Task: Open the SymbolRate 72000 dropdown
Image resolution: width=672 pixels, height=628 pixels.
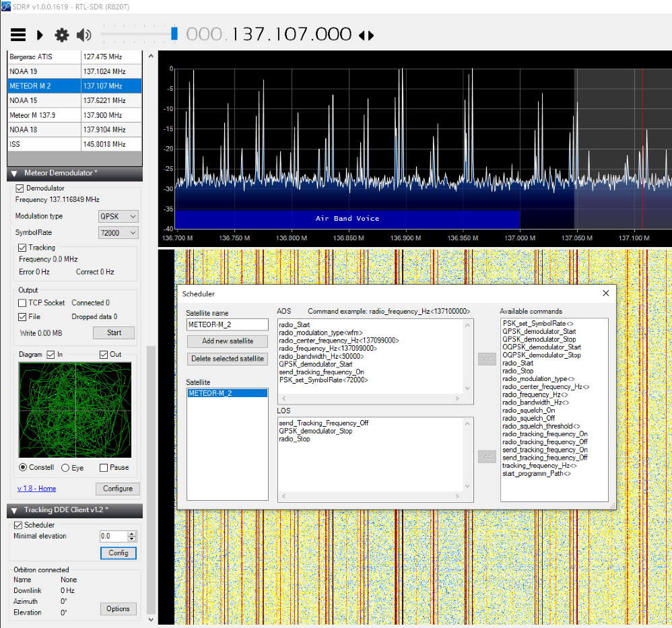Action: pos(119,232)
